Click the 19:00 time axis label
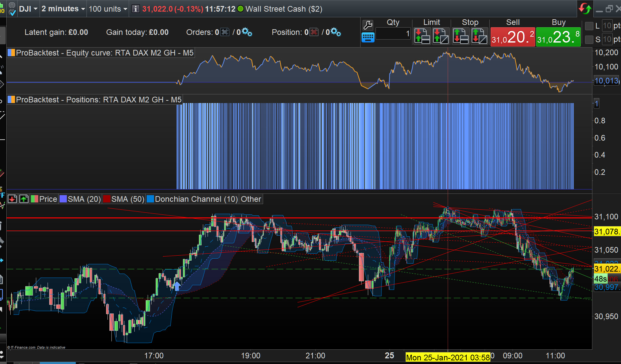Image resolution: width=621 pixels, height=364 pixels. [250, 356]
